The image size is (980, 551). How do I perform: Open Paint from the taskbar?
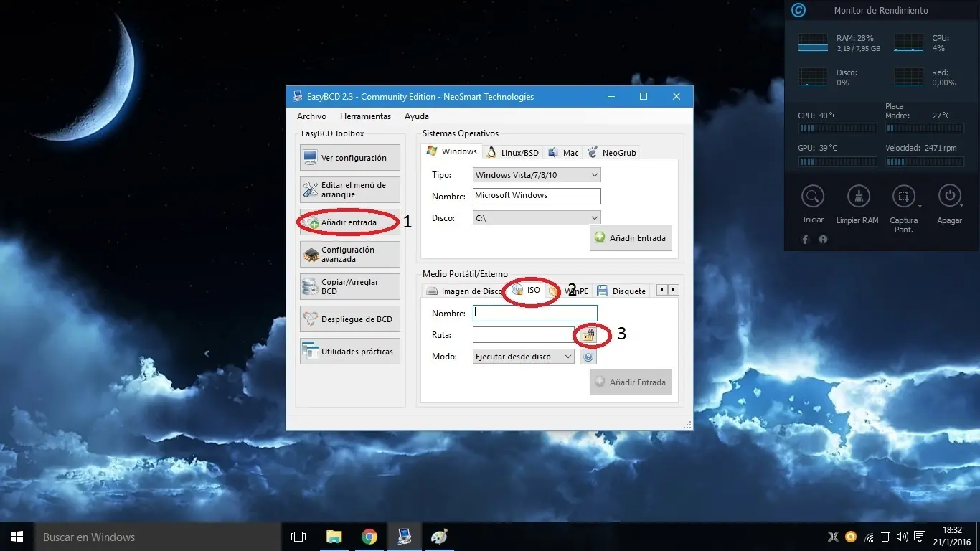[438, 537]
